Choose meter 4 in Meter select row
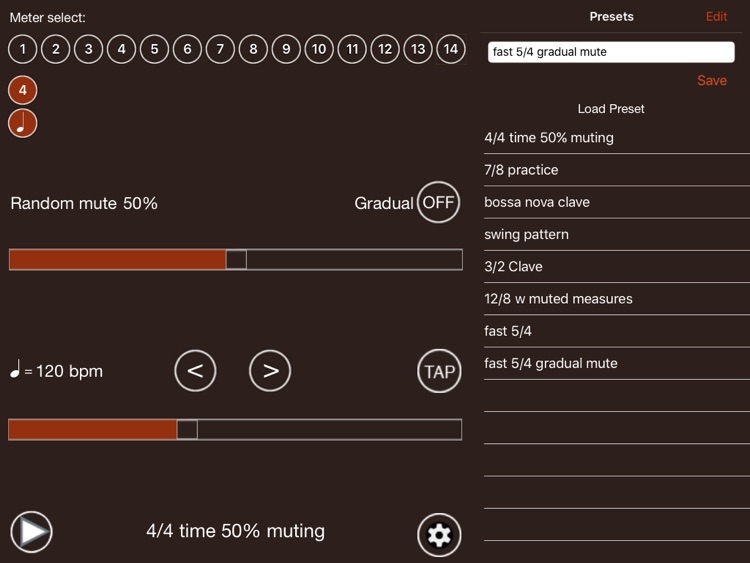 [121, 49]
